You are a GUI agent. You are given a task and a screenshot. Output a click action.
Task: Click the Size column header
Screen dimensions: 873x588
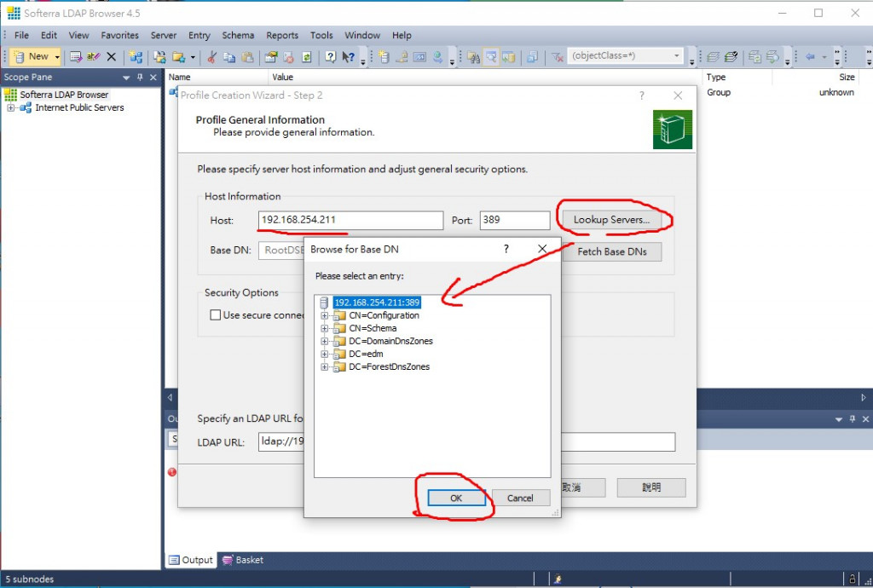pyautogui.click(x=847, y=78)
